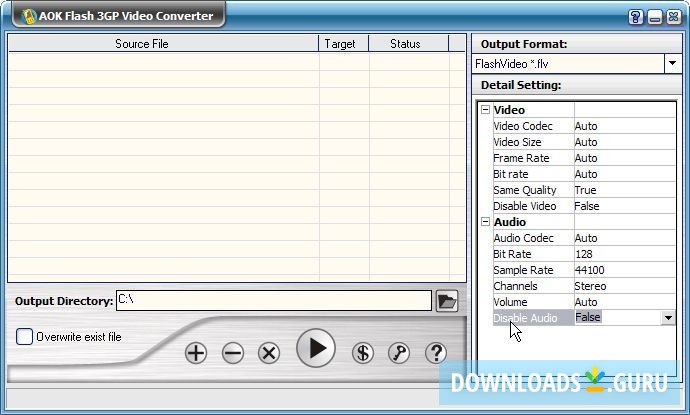This screenshot has width=690, height=415.
Task: Click the Video group heading
Action: click(x=509, y=110)
